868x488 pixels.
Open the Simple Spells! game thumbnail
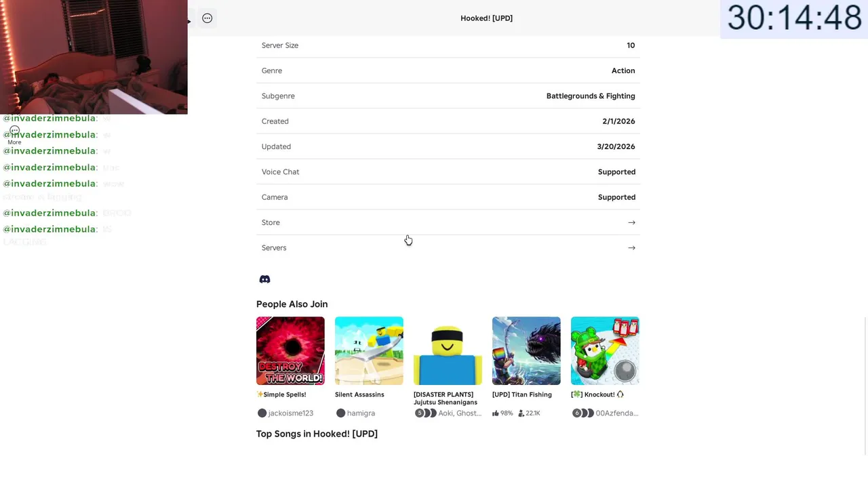point(290,350)
